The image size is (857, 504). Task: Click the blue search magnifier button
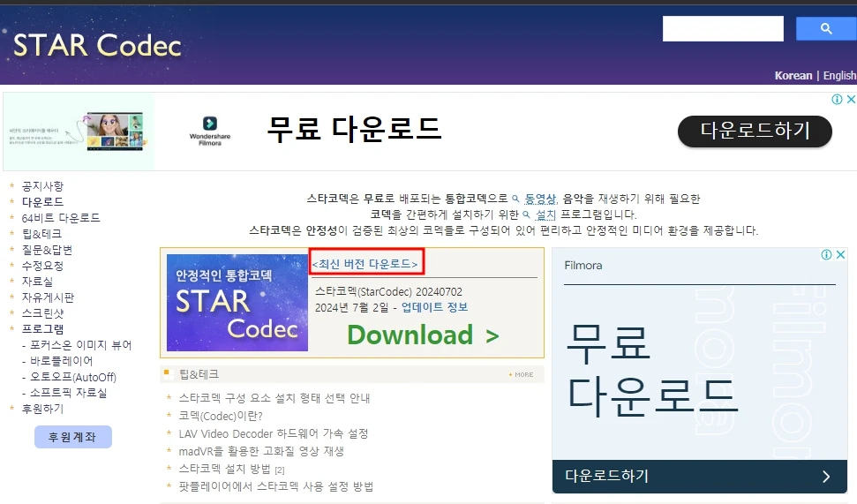click(826, 28)
